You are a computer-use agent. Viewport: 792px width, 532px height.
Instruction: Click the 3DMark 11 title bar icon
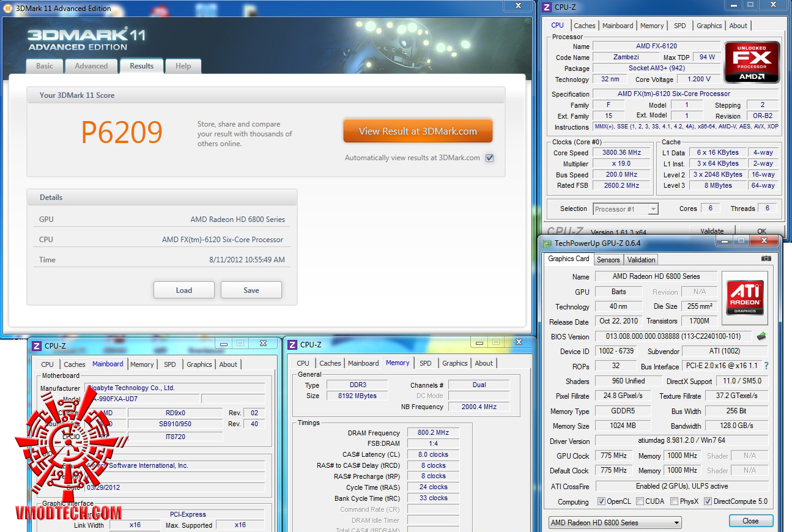[7, 9]
